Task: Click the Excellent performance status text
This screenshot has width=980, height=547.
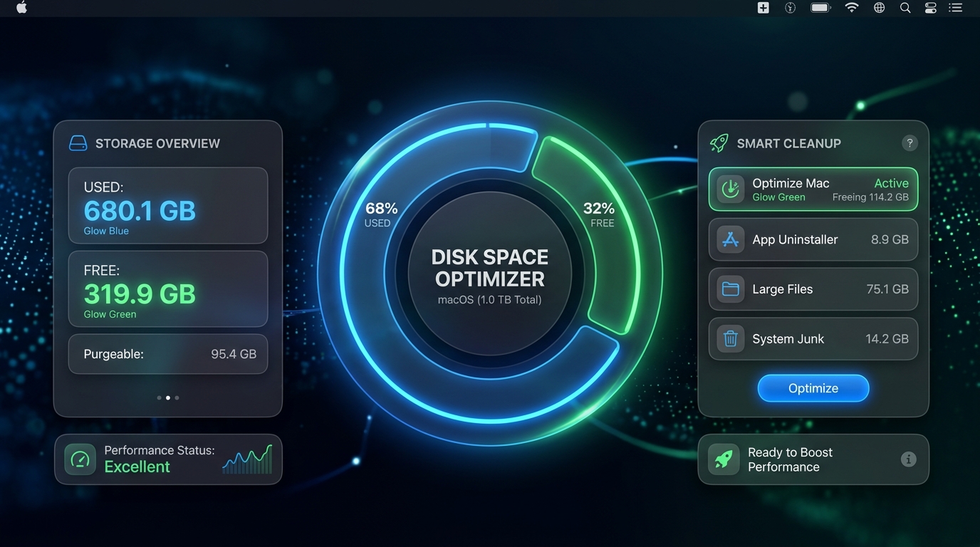Action: [137, 467]
